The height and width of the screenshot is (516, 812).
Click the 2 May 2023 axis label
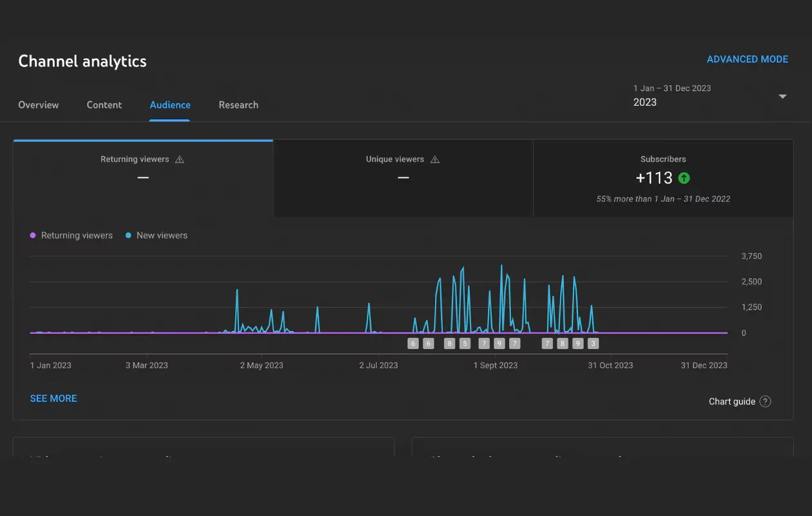pyautogui.click(x=262, y=365)
